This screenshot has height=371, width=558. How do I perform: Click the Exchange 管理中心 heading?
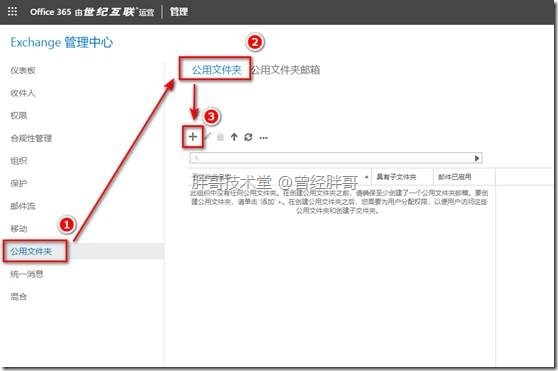(x=62, y=42)
